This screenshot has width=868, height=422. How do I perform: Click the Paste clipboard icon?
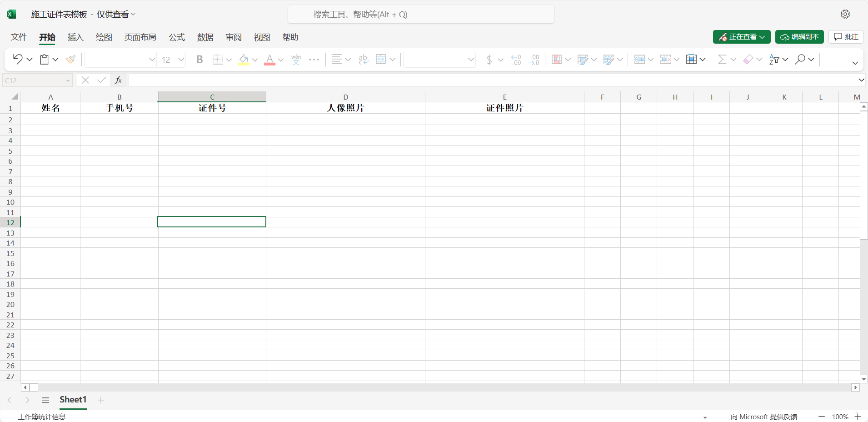(44, 59)
